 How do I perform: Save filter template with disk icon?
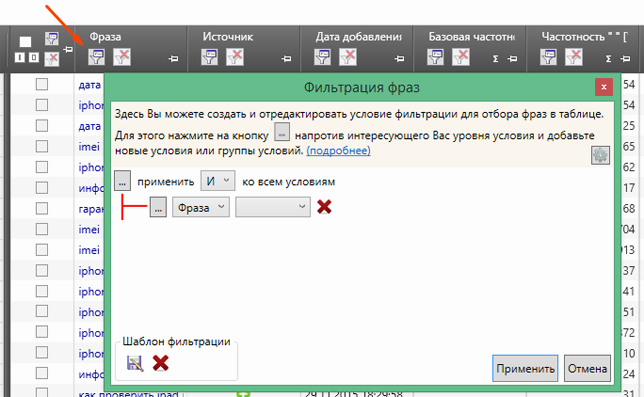pos(135,363)
